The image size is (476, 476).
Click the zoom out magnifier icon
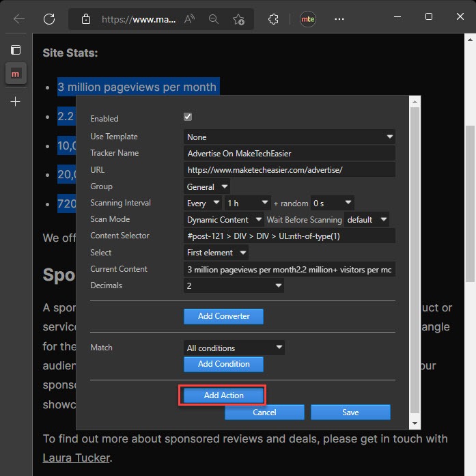point(214,19)
